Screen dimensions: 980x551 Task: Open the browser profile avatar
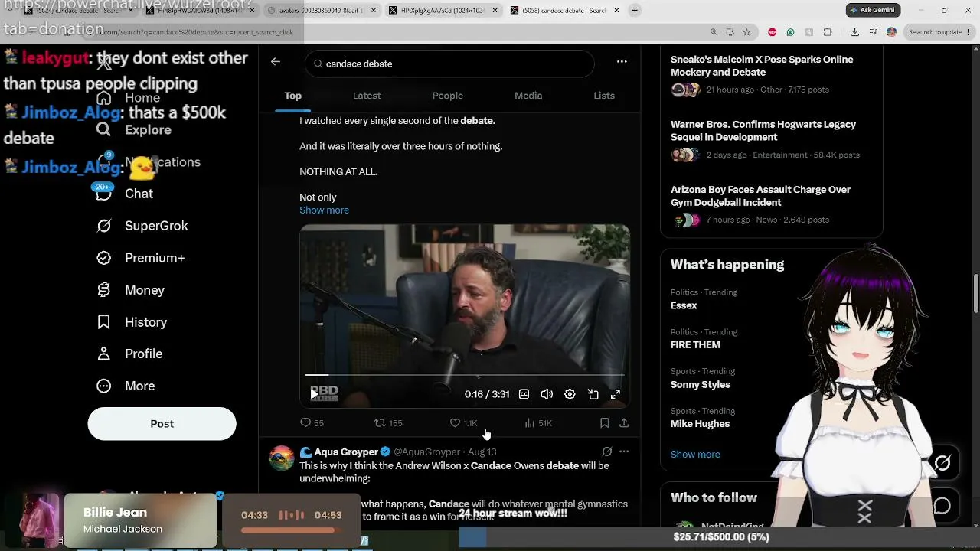[x=891, y=32]
